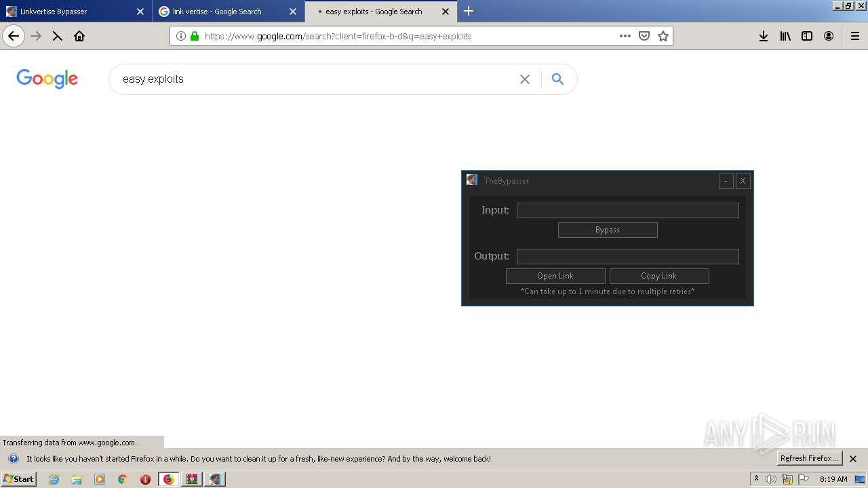Screen dimensions: 868x488
Task: Click Copy Link in TheBypasser
Action: point(659,276)
